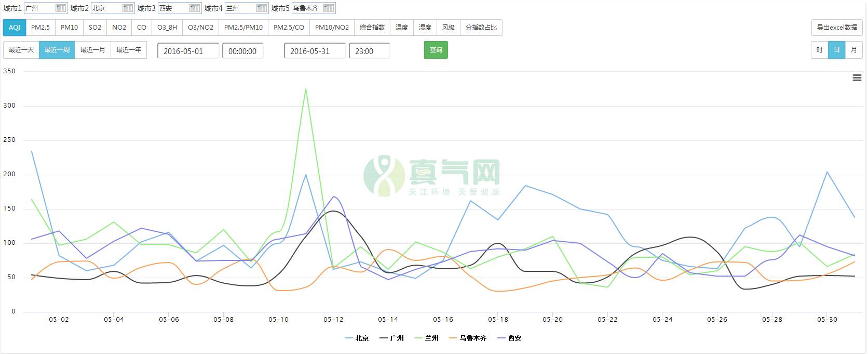Switch to the O3_8H tab
Image resolution: width=868 pixels, height=354 pixels.
(x=167, y=28)
